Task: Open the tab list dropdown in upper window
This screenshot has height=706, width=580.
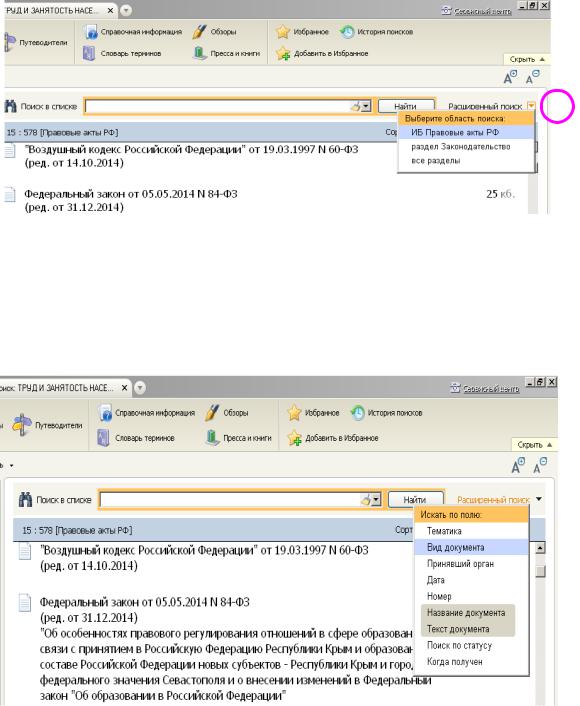Action: (127, 10)
